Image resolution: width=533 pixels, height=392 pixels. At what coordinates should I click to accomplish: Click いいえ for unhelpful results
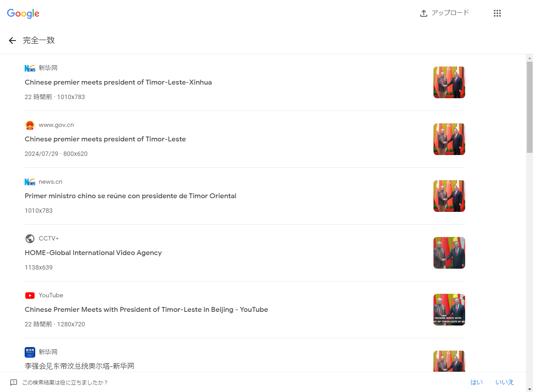[504, 382]
